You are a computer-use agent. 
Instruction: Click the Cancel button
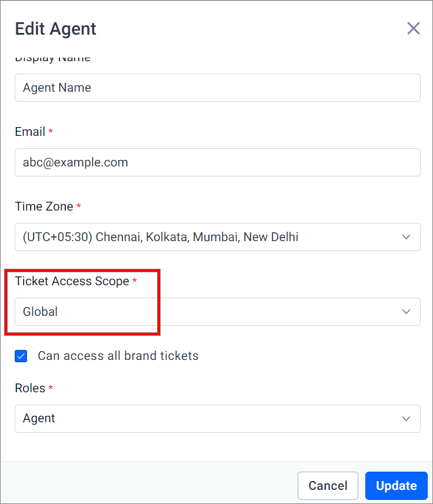328,486
